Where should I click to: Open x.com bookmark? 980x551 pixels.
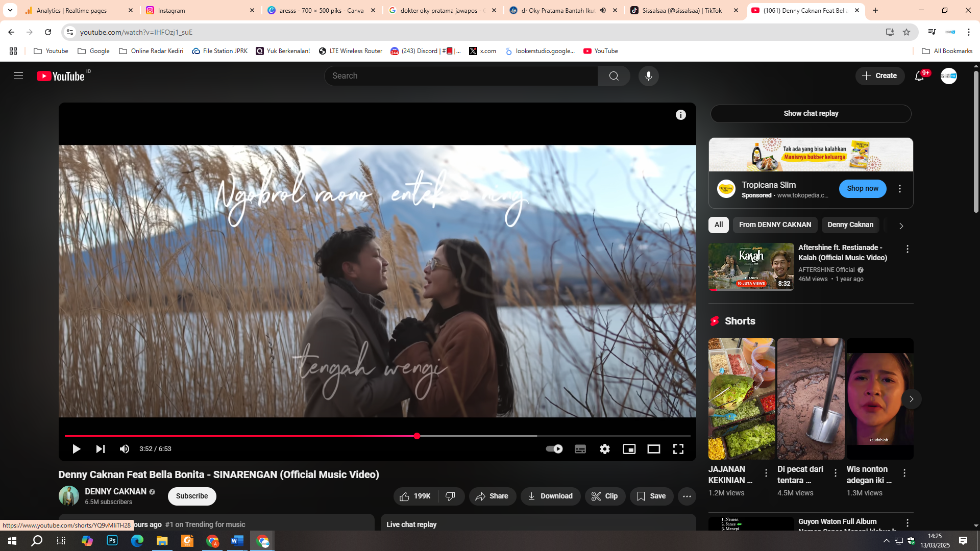pyautogui.click(x=483, y=51)
